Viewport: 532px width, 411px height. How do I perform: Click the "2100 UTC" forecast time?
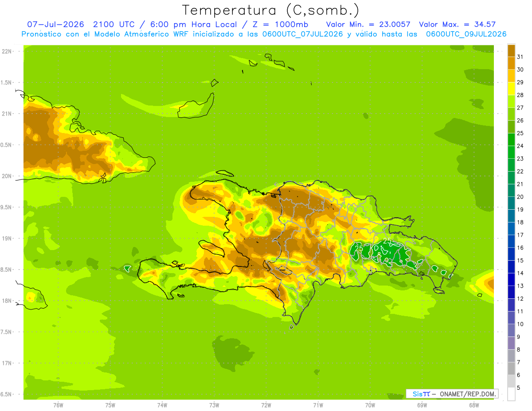tap(115, 24)
